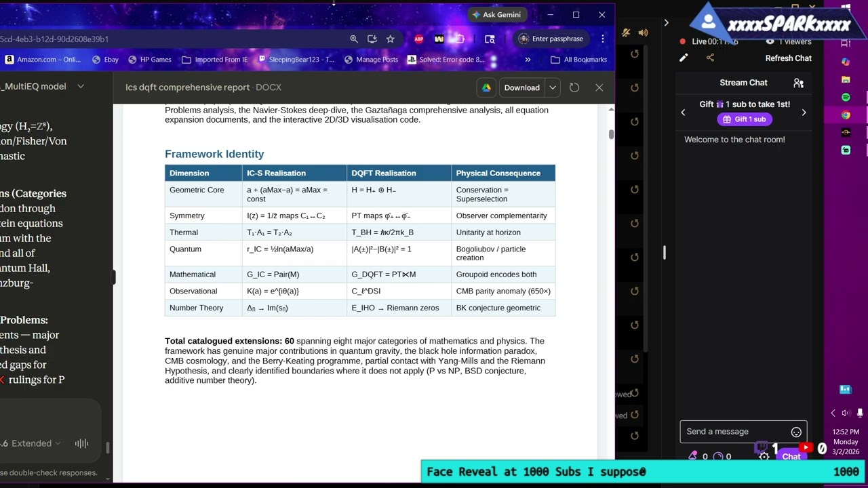Image resolution: width=868 pixels, height=488 pixels.
Task: Open the All Bookmarks folder
Action: pos(579,60)
